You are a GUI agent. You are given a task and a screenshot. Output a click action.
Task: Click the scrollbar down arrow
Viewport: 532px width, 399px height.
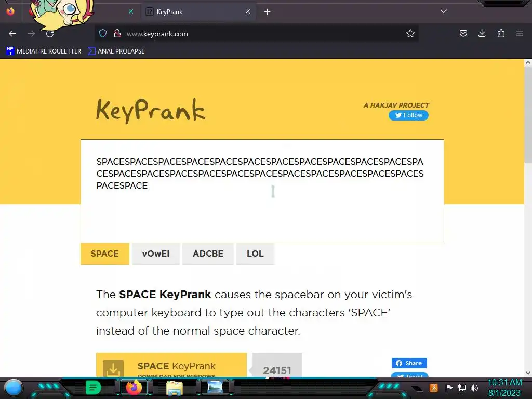528,373
